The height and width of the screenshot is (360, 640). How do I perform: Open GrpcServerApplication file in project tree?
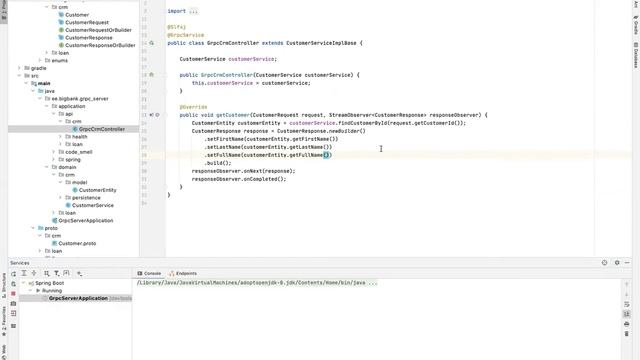pyautogui.click(x=86, y=220)
